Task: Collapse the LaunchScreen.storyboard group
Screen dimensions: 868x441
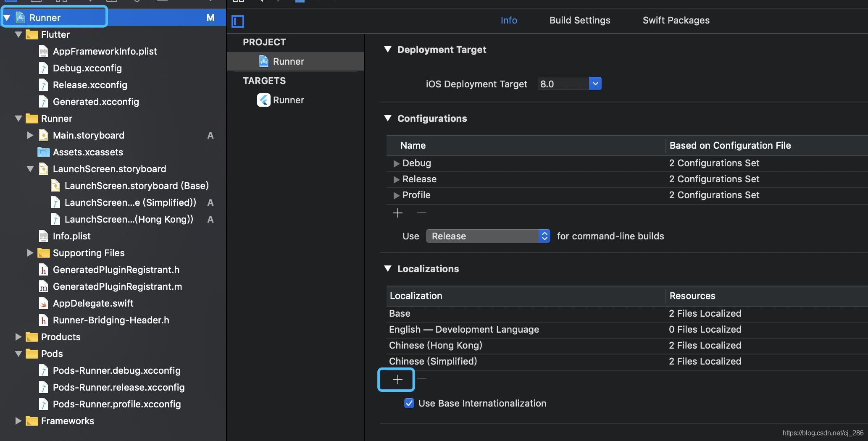Action: click(30, 169)
